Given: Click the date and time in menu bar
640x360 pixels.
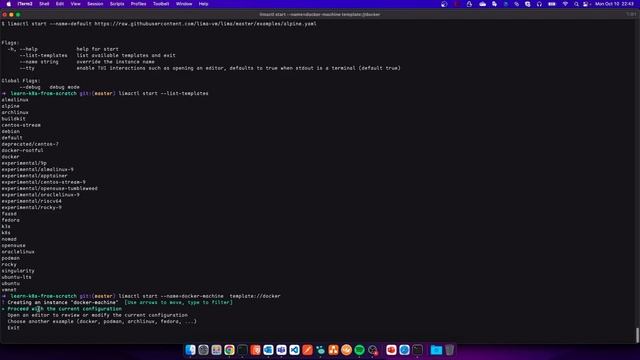Looking at the screenshot, I should 614,4.
